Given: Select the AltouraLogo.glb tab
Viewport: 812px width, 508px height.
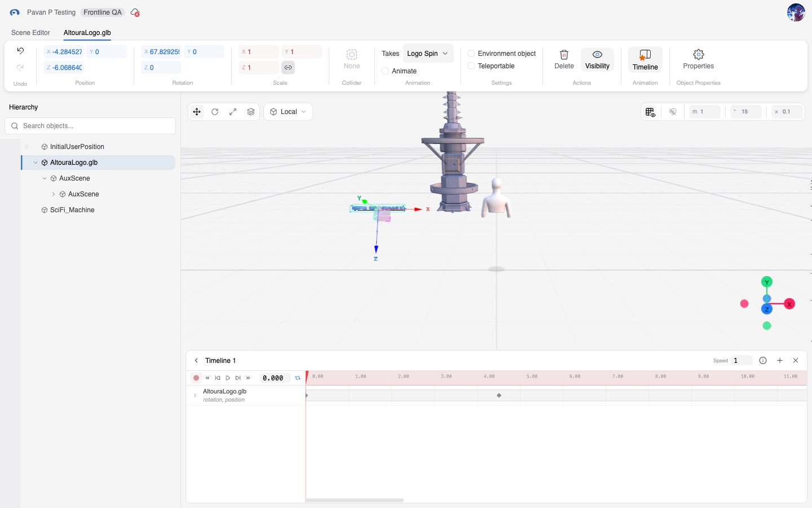Looking at the screenshot, I should tap(87, 33).
